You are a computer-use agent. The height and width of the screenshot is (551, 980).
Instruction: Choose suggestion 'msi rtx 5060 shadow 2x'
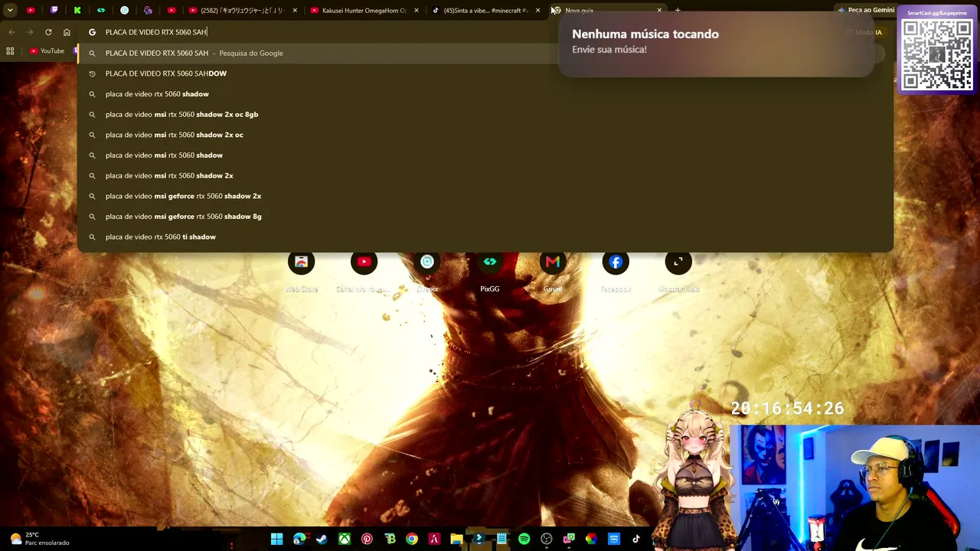[485, 175]
